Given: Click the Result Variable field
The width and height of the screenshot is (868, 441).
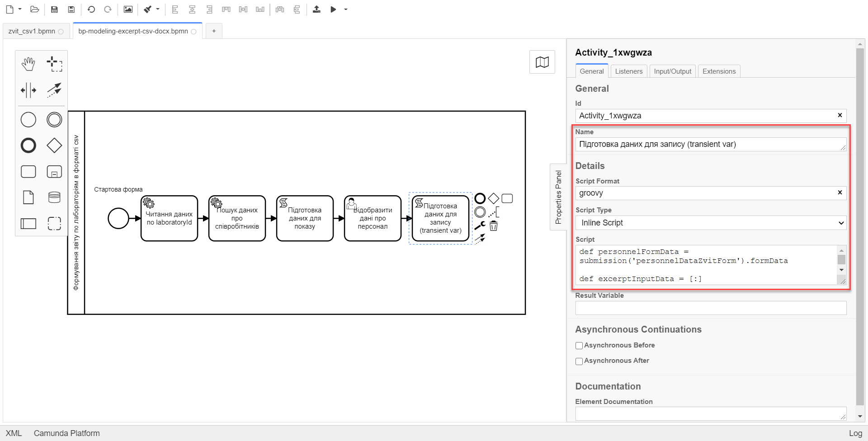Looking at the screenshot, I should [711, 308].
